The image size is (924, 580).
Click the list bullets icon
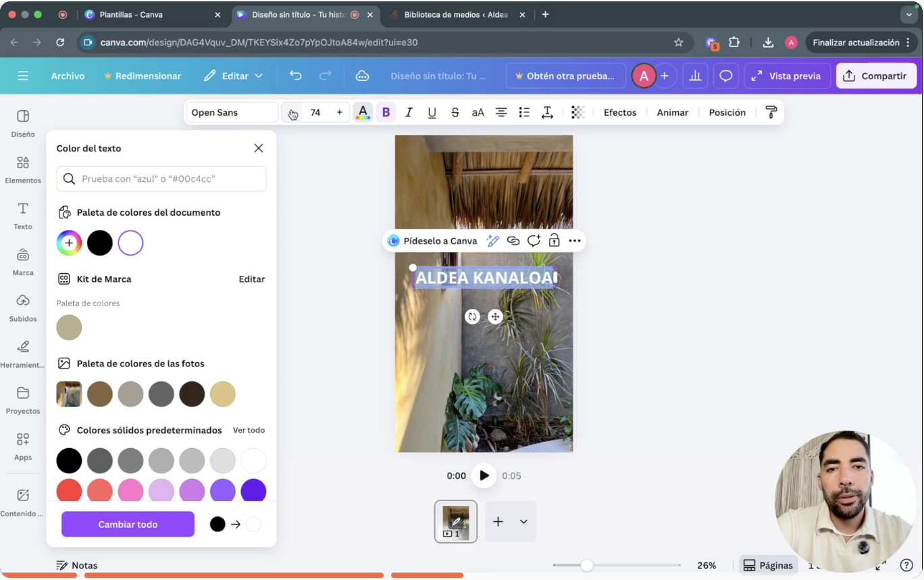pyautogui.click(x=524, y=113)
